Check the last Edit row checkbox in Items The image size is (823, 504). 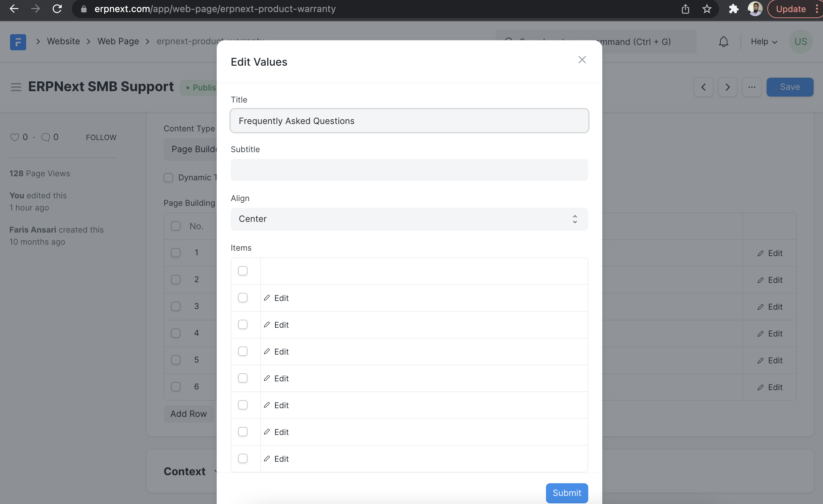pos(242,458)
